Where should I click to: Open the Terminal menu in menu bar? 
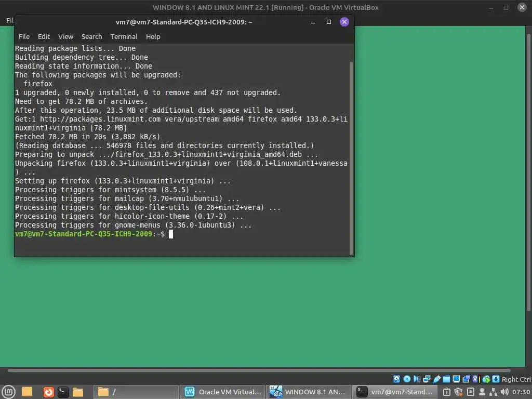point(124,37)
